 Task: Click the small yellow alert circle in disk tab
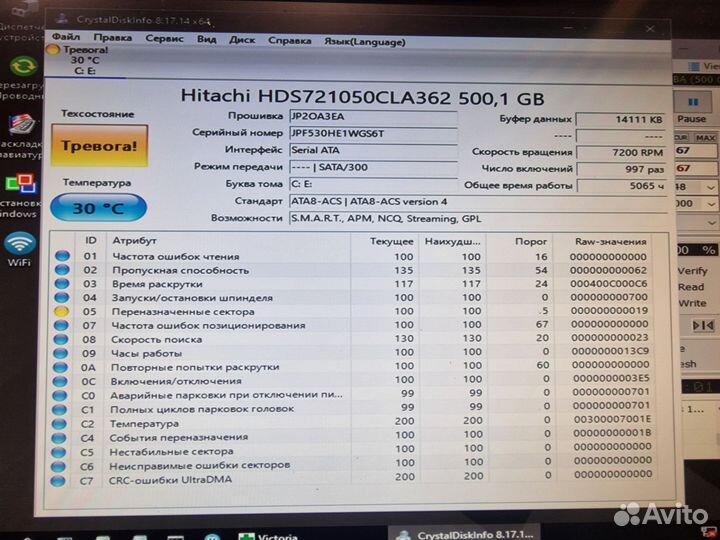(53, 50)
